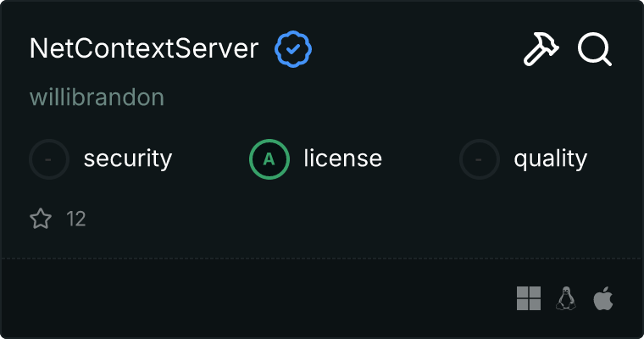Click the blue verified checkmark badge

(x=293, y=50)
